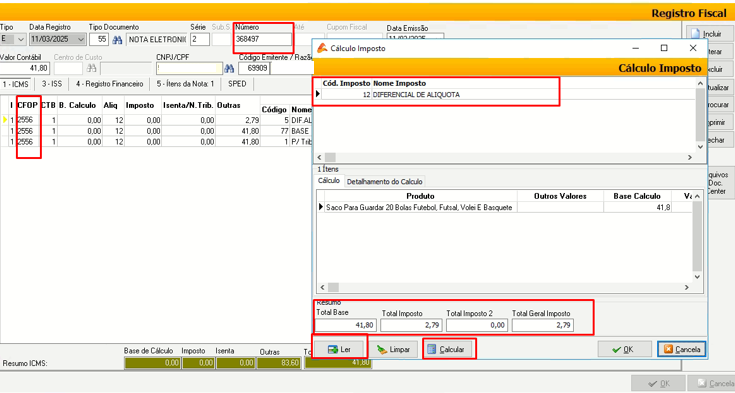Open the 5 - Ítens da Nota tab

tap(185, 84)
